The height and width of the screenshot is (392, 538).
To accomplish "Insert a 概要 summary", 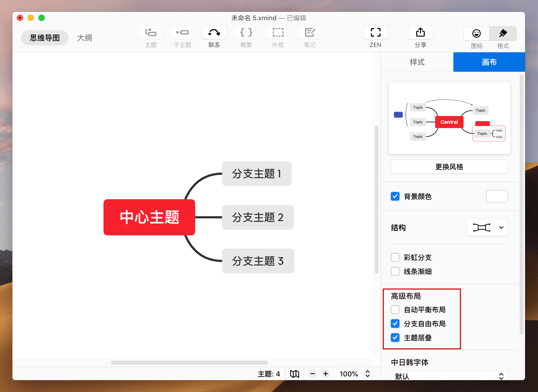I will 246,36.
